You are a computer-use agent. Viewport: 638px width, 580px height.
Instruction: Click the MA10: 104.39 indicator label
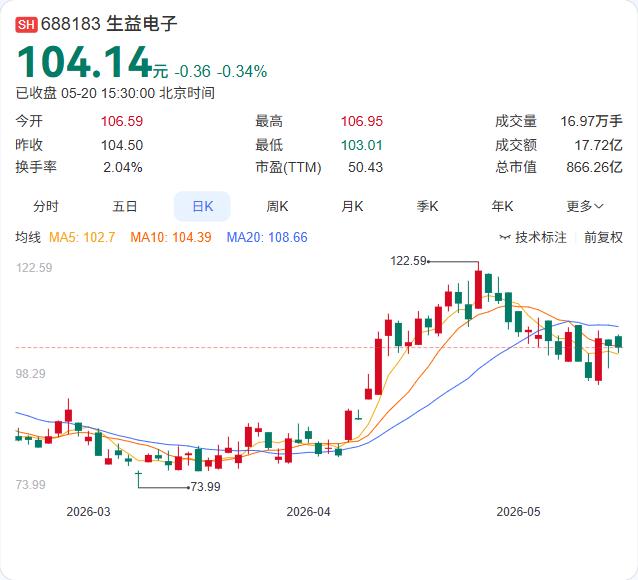click(x=171, y=237)
